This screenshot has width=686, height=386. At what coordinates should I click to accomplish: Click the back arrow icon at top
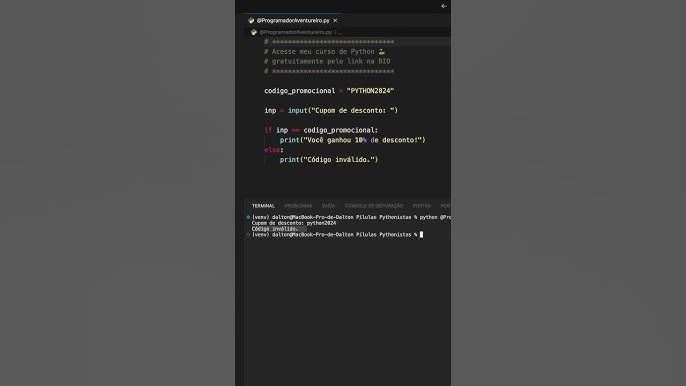pos(444,6)
